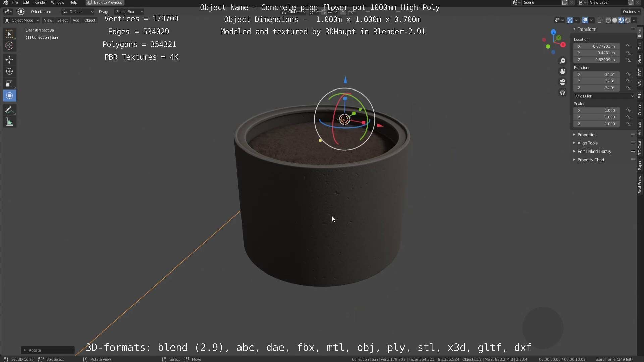The image size is (644, 362).
Task: Open the viewport Object menu button
Action: 90,20
